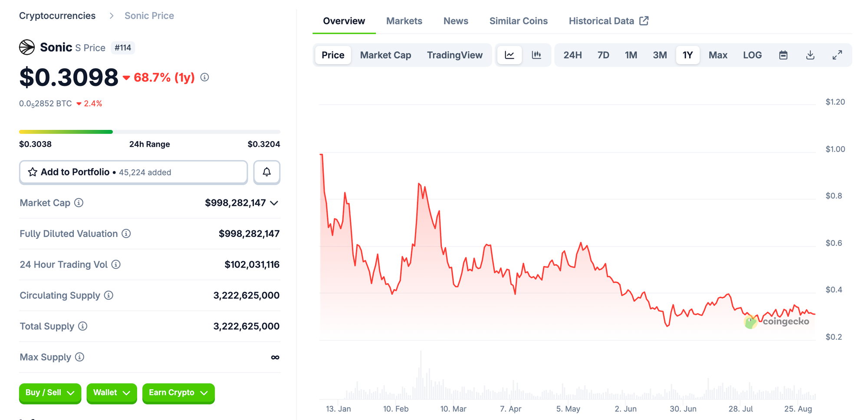868x420 pixels.
Task: Switch chart to Market Cap view
Action: point(385,55)
